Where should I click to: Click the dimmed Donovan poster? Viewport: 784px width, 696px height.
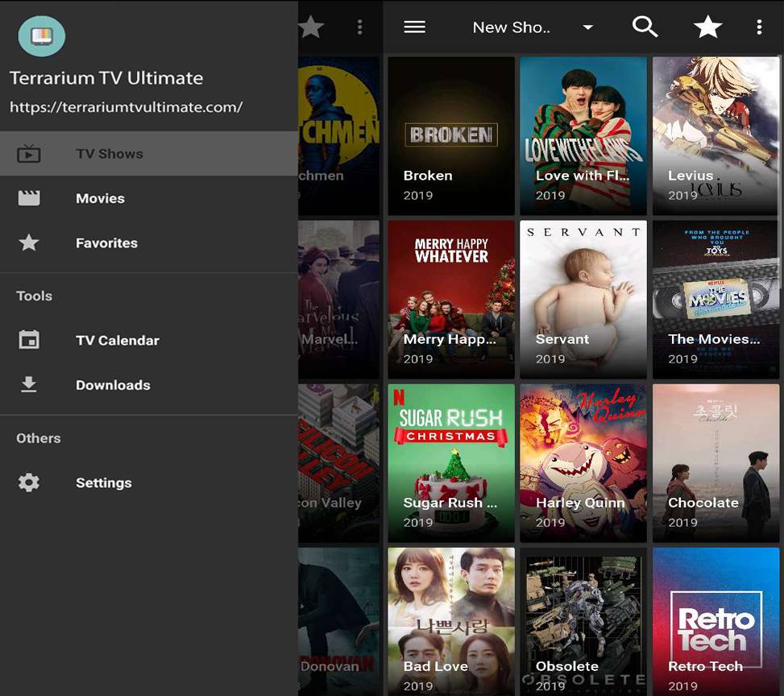pyautogui.click(x=338, y=622)
